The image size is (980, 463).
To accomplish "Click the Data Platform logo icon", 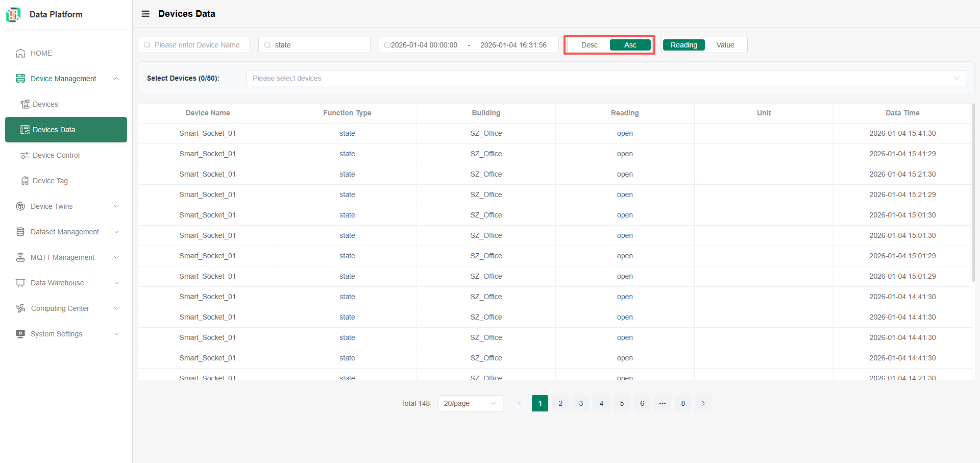I will (13, 15).
